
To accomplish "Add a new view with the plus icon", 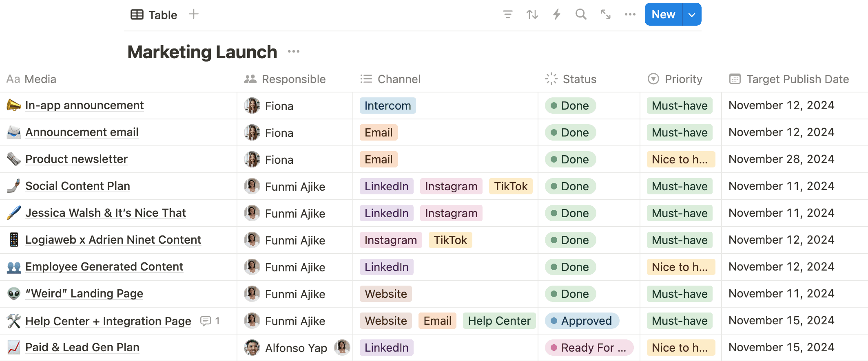I will (194, 13).
